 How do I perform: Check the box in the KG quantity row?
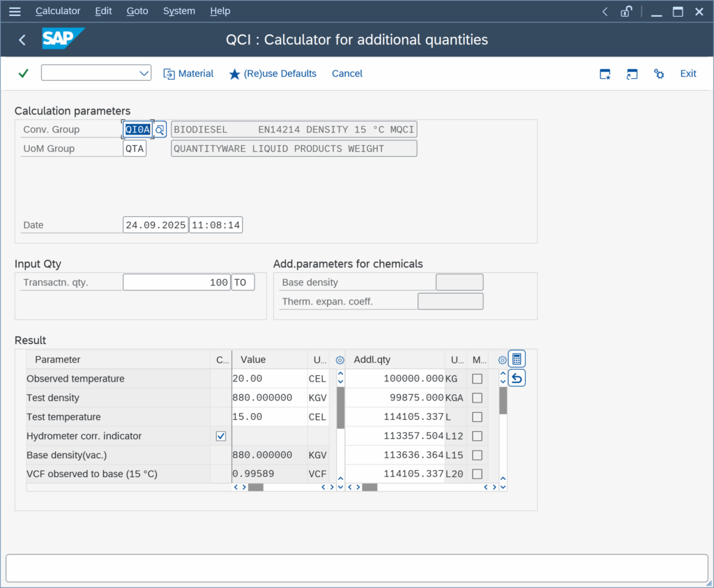point(477,379)
